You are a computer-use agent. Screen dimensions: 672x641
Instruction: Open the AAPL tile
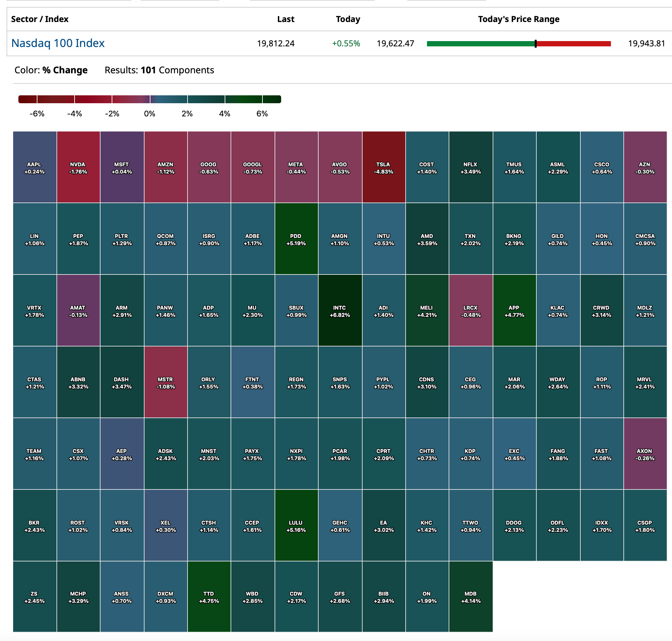click(35, 167)
